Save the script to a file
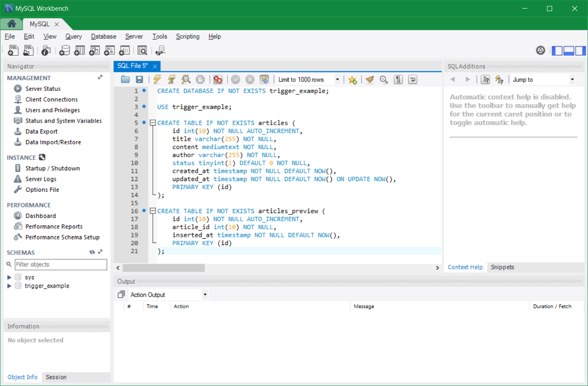 pos(139,79)
